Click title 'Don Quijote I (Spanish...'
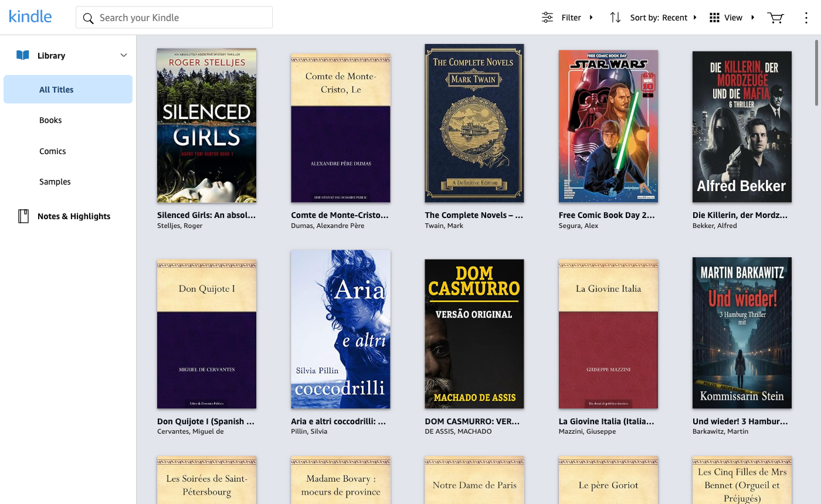This screenshot has height=504, width=821. 206,421
